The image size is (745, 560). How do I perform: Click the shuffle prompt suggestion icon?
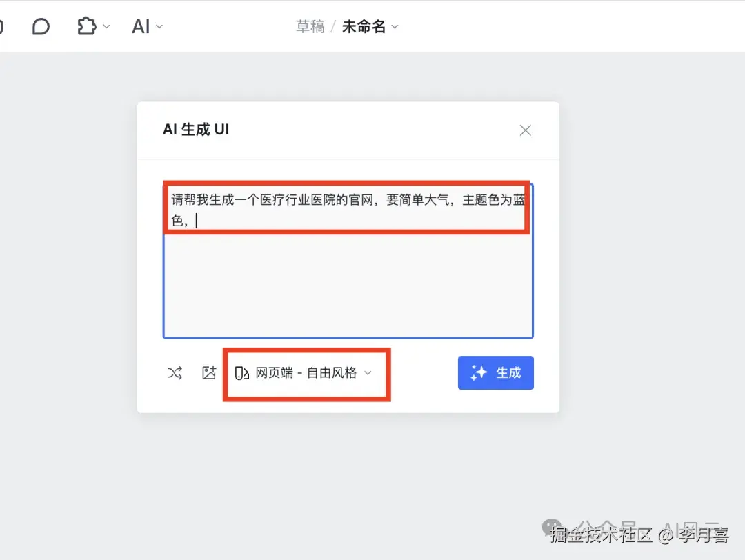[x=175, y=372]
